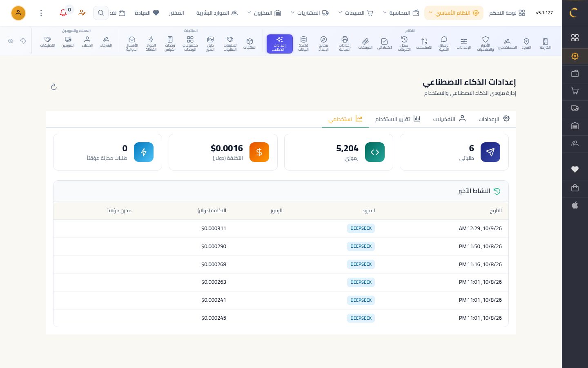Viewport: 588px width, 368px height.
Task: Toggle the hide ribbon eye-slash icon
Action: [11, 41]
